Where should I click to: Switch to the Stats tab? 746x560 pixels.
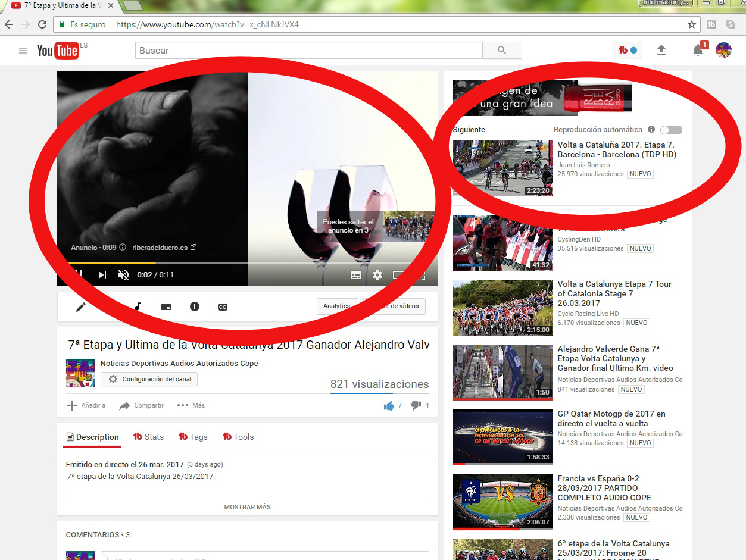tap(148, 437)
